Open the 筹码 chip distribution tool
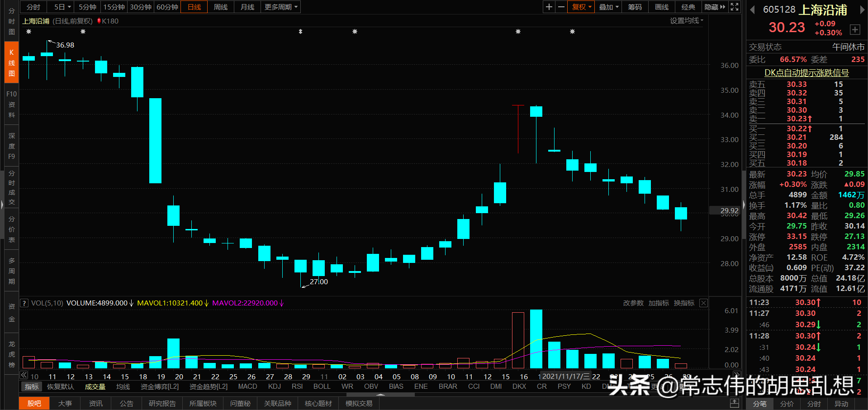 coord(634,7)
